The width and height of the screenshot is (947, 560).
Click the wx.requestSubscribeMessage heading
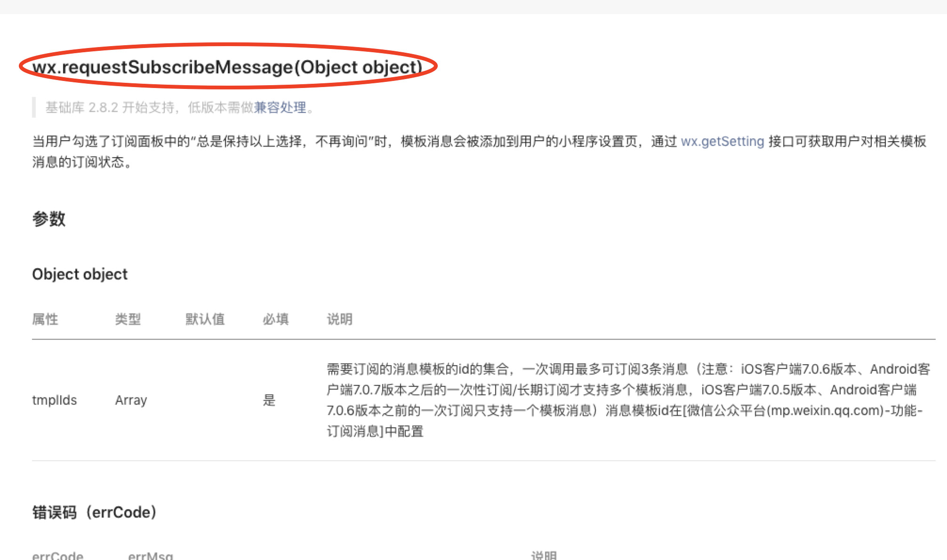227,67
